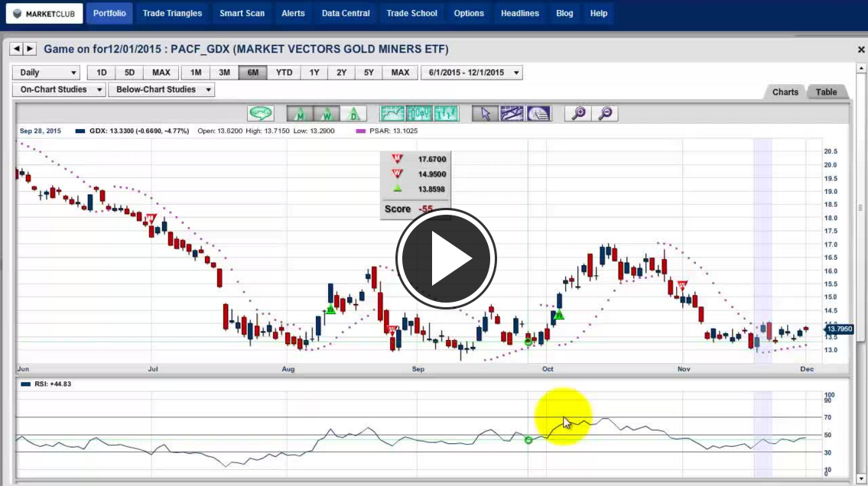868x486 pixels.
Task: Click the 13.7950 current price label
Action: (839, 329)
